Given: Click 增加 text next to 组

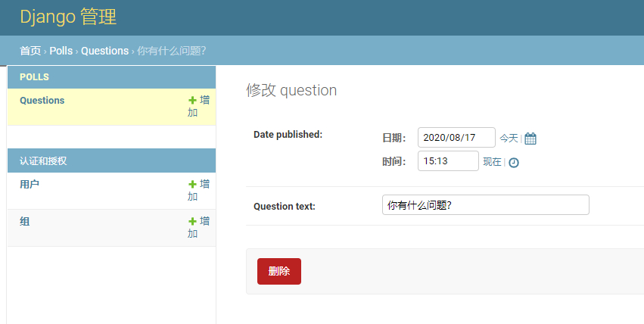Looking at the screenshot, I should (x=199, y=227).
